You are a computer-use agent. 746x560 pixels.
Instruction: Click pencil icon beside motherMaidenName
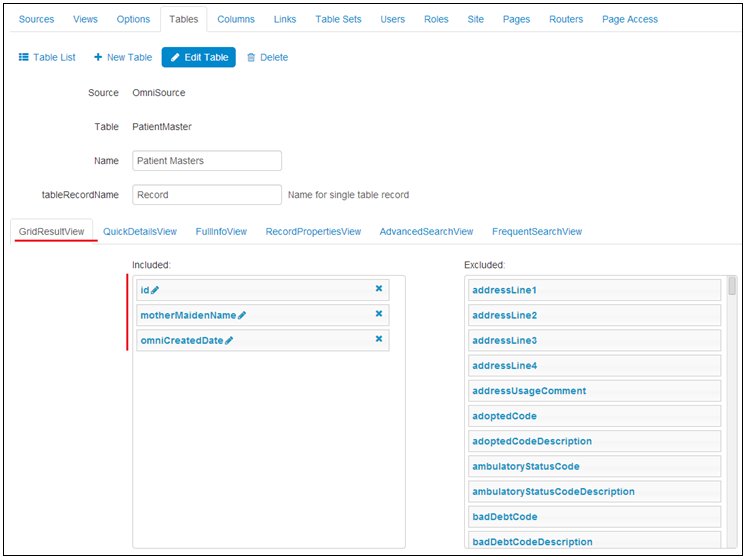click(x=242, y=315)
